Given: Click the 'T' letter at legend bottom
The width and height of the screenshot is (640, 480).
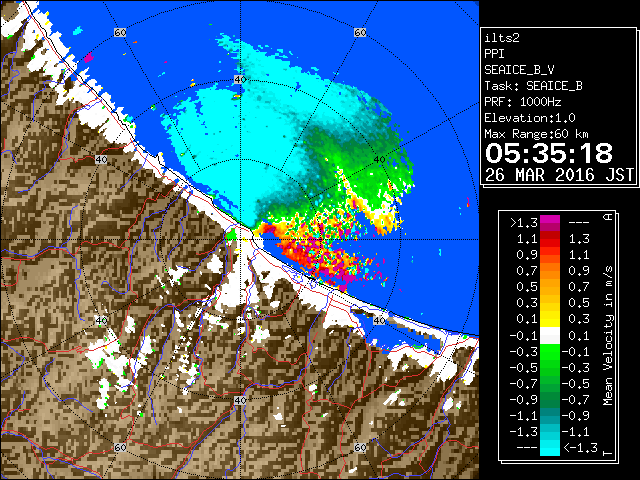Looking at the screenshot, I should click(608, 453).
